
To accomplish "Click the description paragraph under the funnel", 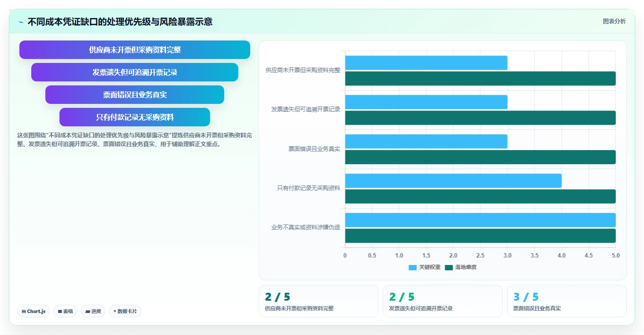I will point(135,140).
